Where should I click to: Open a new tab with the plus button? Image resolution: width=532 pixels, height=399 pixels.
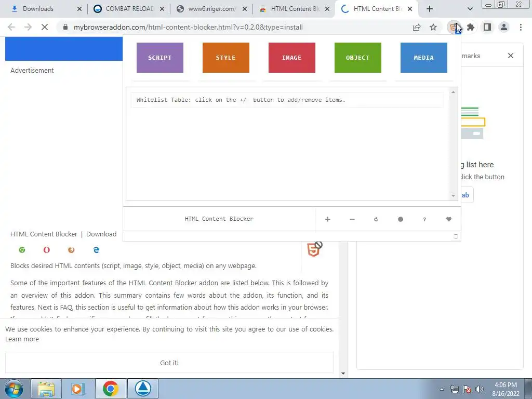pyautogui.click(x=430, y=9)
